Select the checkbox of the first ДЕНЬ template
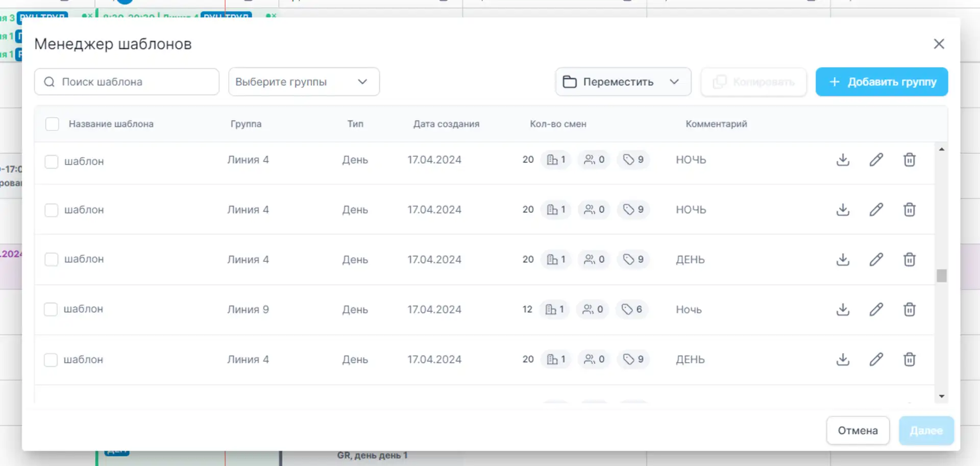The height and width of the screenshot is (466, 980). click(52, 259)
